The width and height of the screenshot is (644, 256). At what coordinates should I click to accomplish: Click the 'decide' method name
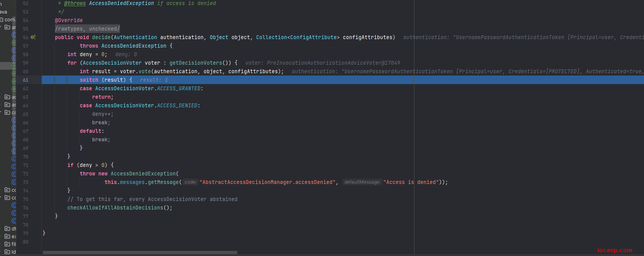(x=101, y=37)
